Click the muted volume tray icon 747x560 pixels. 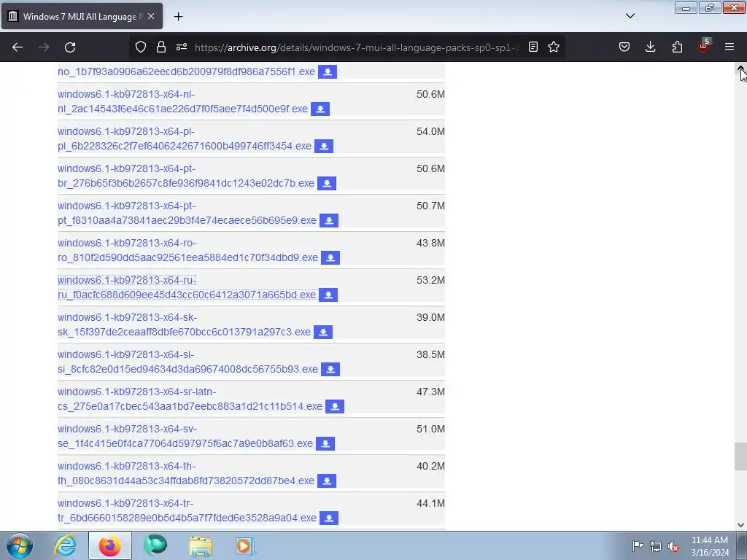click(x=673, y=546)
